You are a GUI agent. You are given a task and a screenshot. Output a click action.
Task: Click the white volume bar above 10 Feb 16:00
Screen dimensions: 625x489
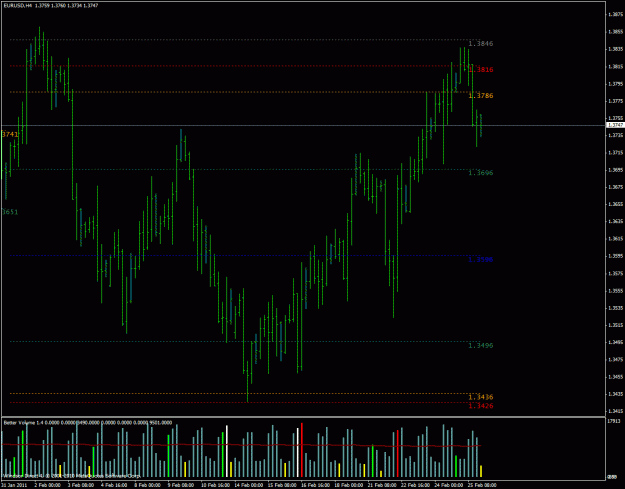(x=227, y=451)
